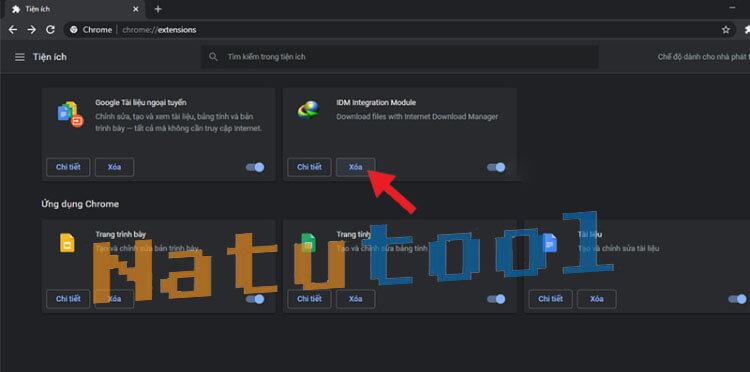Click the IDM Integration Module icon
Screen dimensions: 750x372
(x=309, y=109)
